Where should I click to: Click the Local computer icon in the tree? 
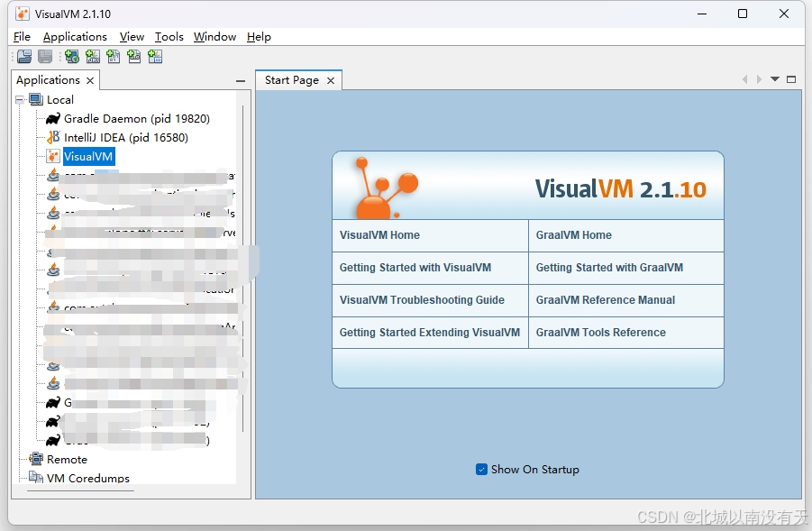[x=36, y=99]
